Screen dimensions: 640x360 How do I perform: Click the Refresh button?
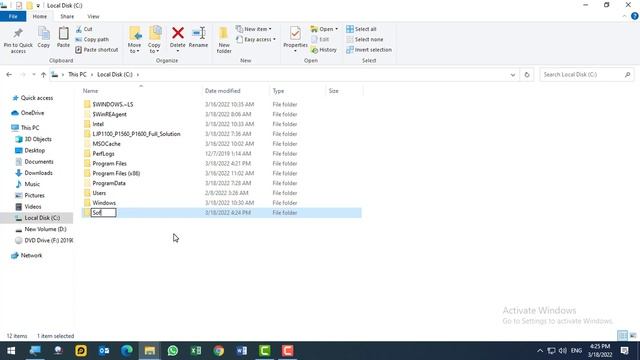click(527, 75)
